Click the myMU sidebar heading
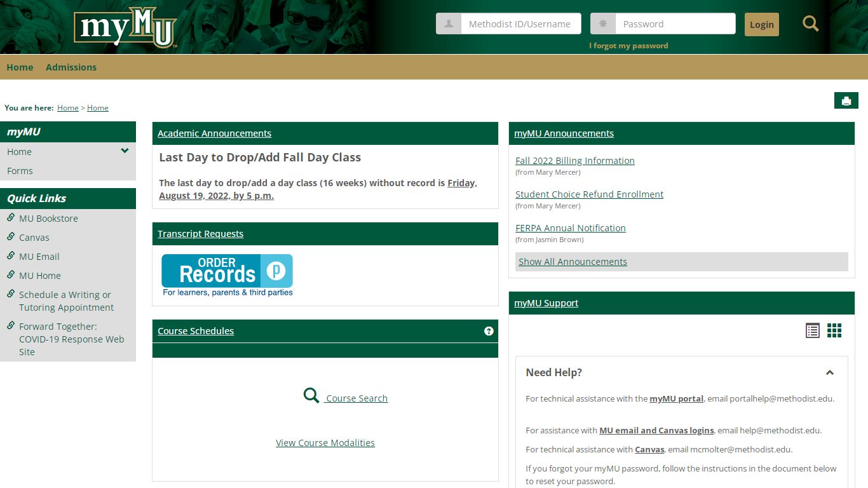The image size is (868, 488). point(24,132)
